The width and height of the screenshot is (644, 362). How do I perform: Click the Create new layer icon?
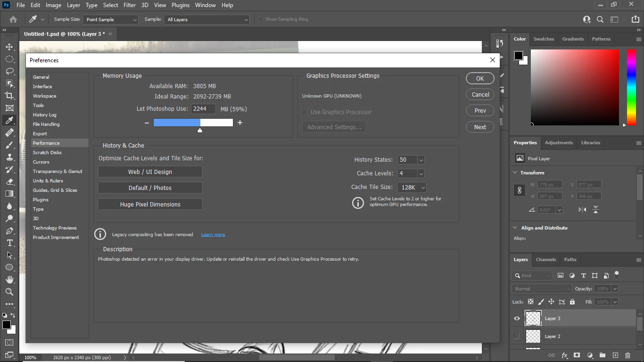pos(615,355)
